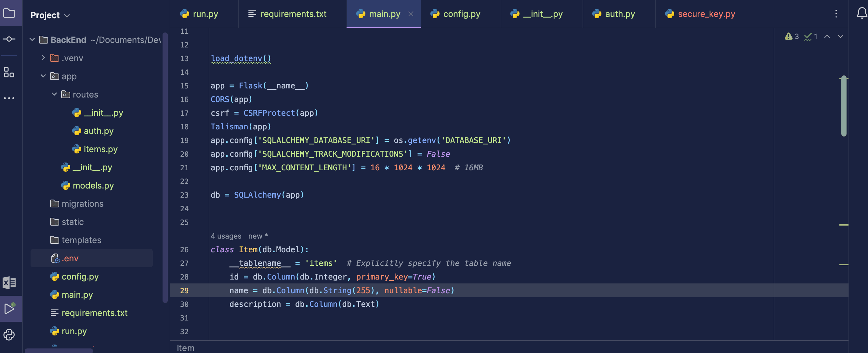The width and height of the screenshot is (868, 353).
Task: Close the main.py editor tab
Action: [x=411, y=14]
